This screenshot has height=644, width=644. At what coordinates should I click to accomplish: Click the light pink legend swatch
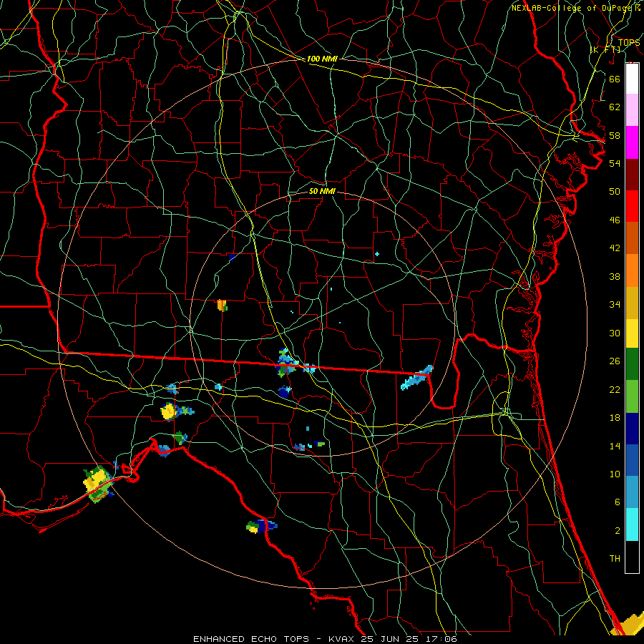point(632,110)
